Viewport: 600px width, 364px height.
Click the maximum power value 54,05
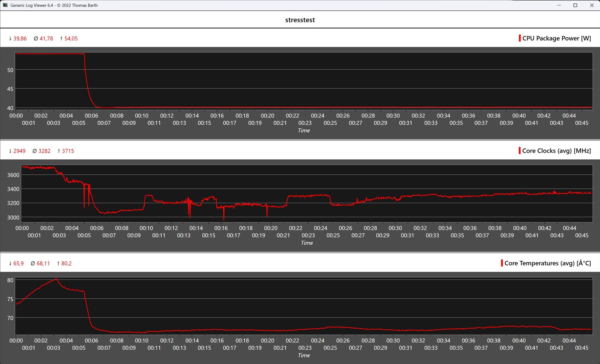71,38
